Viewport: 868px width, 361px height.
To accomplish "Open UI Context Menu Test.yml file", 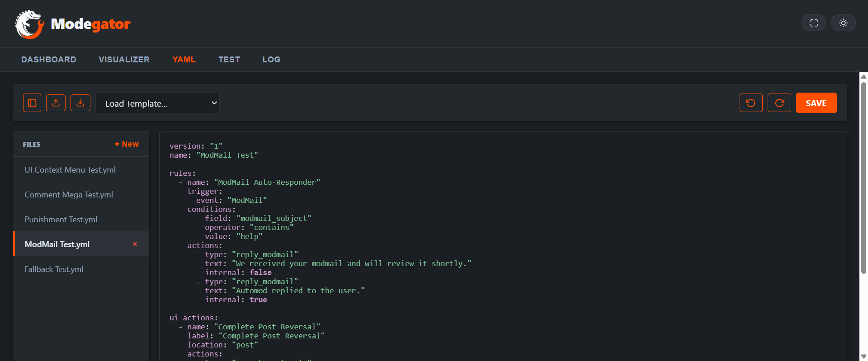I will 81,170.
